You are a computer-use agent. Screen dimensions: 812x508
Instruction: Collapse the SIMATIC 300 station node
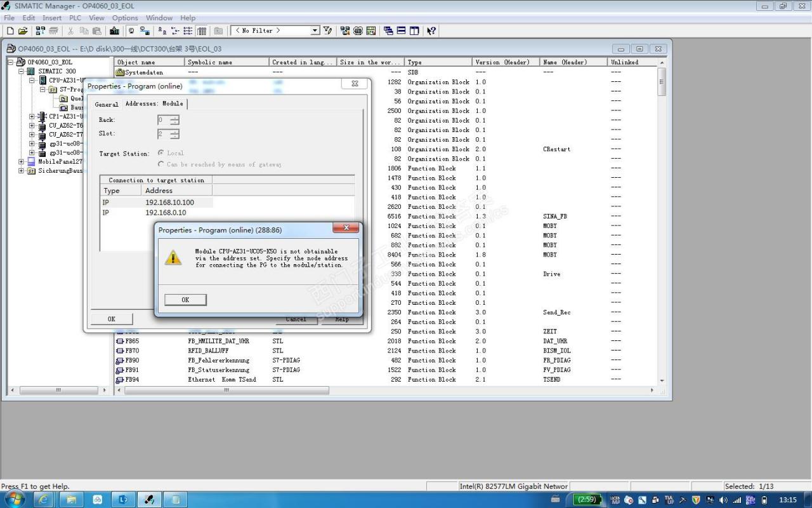[21, 71]
